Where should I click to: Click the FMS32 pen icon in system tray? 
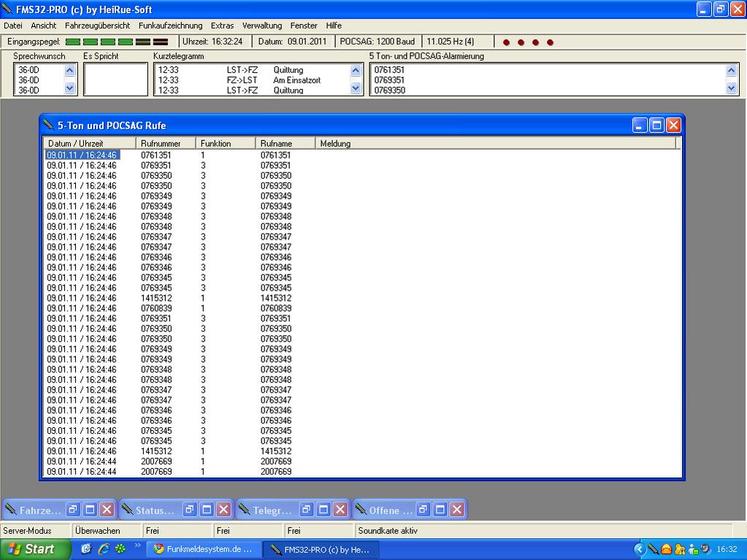[654, 549]
